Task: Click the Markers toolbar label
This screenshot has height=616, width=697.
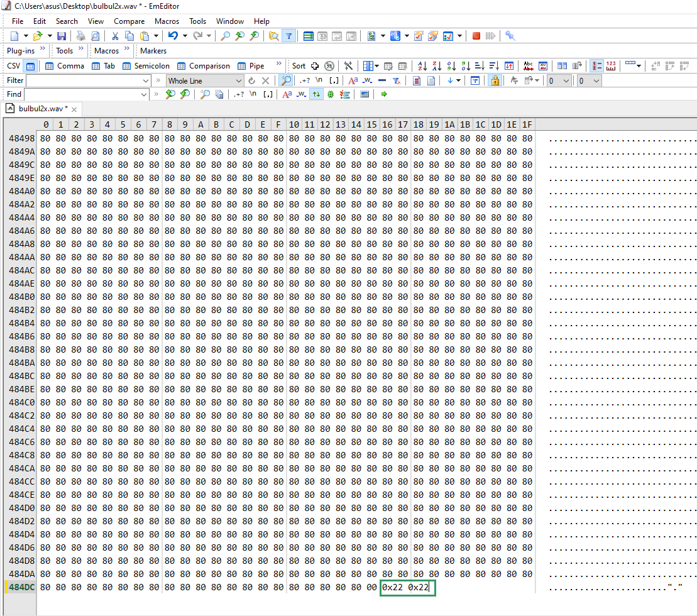Action: pos(153,51)
